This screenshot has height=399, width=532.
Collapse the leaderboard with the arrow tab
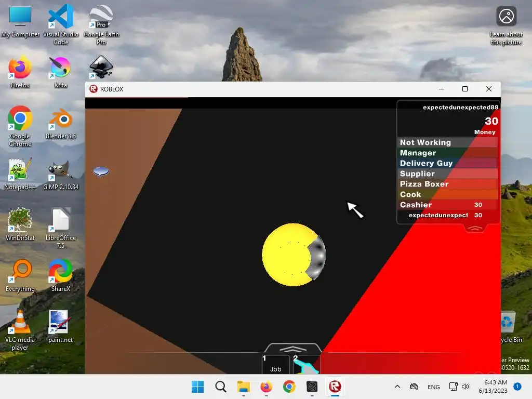475,229
